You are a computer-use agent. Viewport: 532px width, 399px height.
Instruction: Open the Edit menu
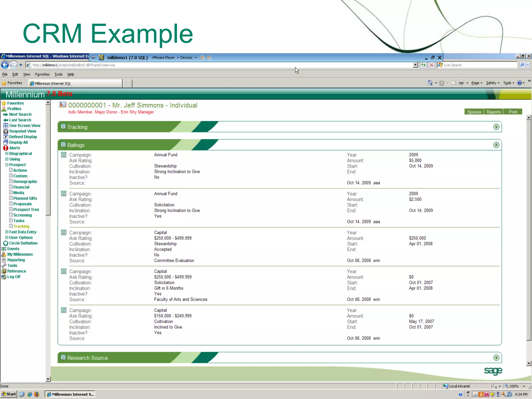15,74
